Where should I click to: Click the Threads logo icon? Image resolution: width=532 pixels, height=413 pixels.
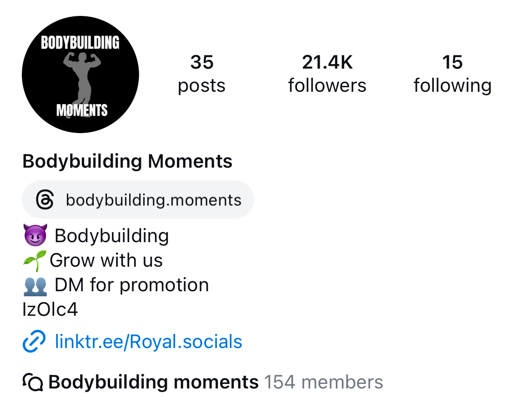pos(45,200)
